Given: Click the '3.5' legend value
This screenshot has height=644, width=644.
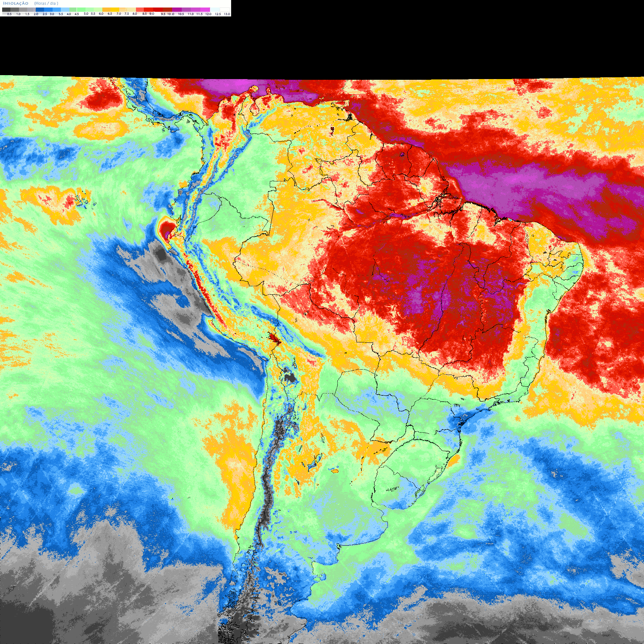Looking at the screenshot, I should pos(61,14).
